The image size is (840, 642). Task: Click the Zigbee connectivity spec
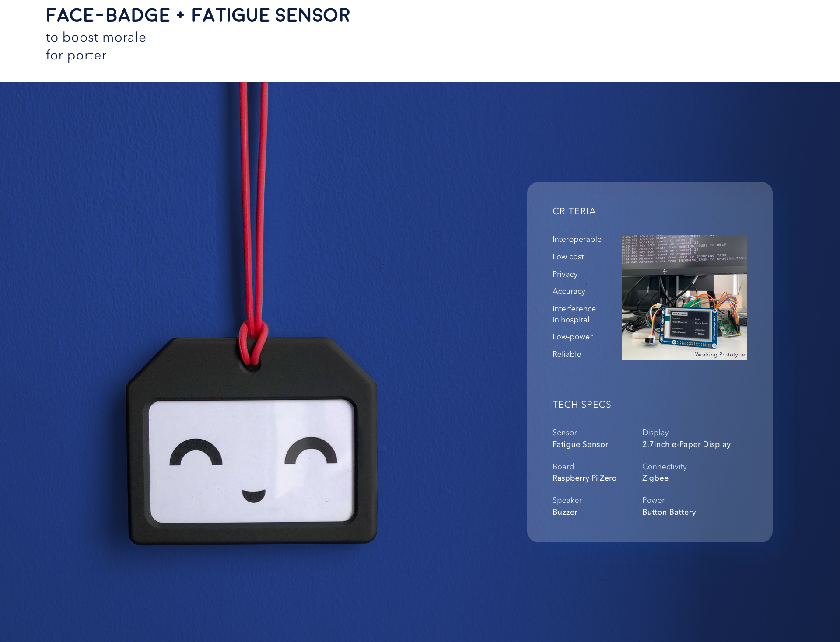tap(655, 478)
